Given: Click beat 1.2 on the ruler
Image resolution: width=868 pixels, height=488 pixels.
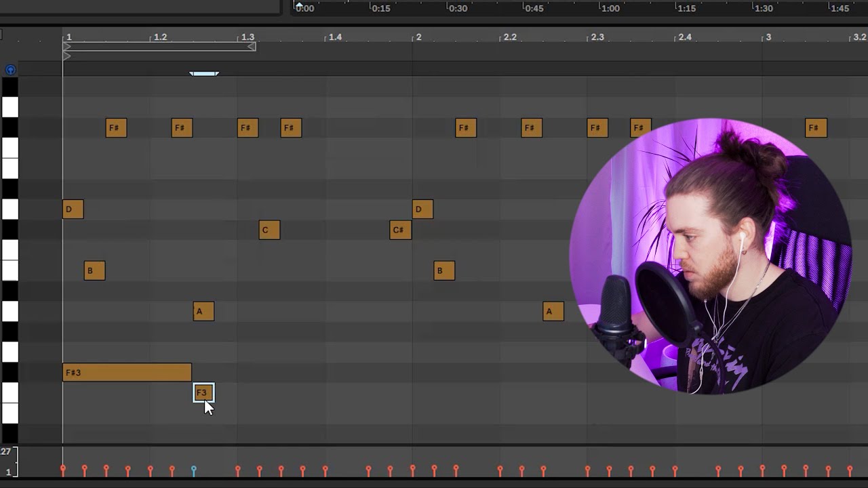Looking at the screenshot, I should click(160, 37).
